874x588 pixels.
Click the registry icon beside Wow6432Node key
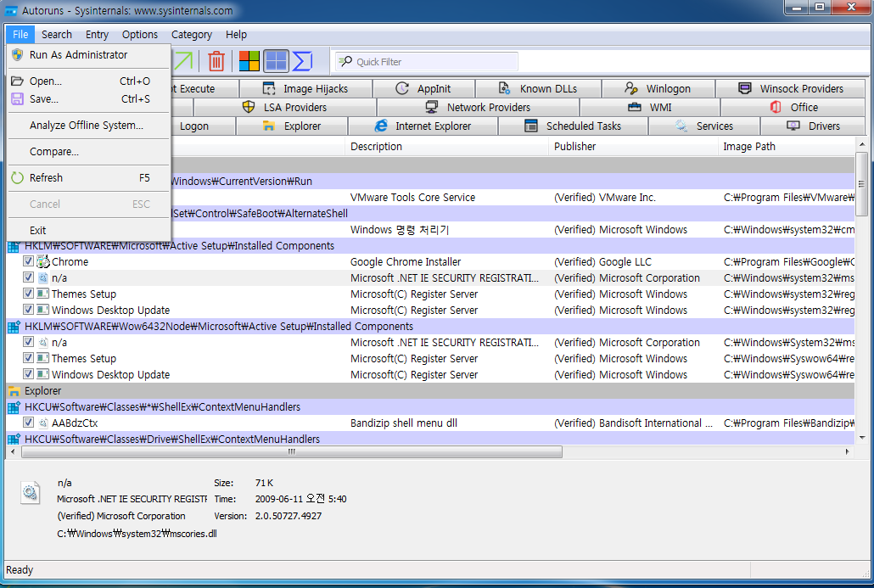point(14,327)
